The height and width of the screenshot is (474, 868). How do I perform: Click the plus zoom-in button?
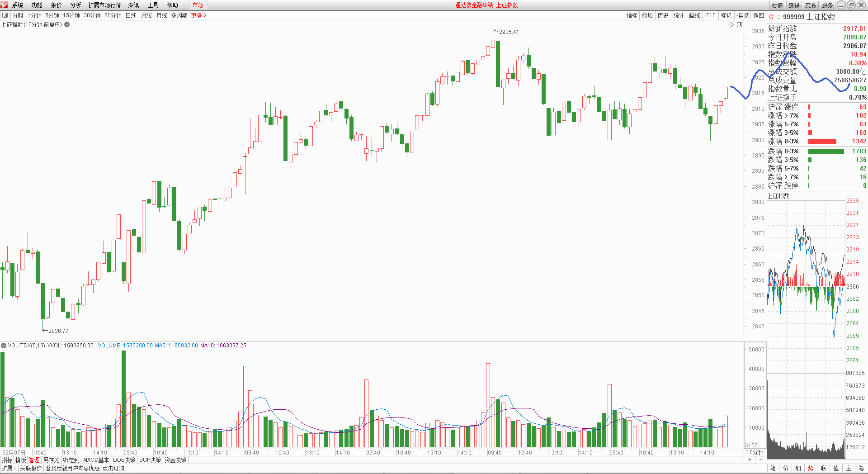point(750,460)
